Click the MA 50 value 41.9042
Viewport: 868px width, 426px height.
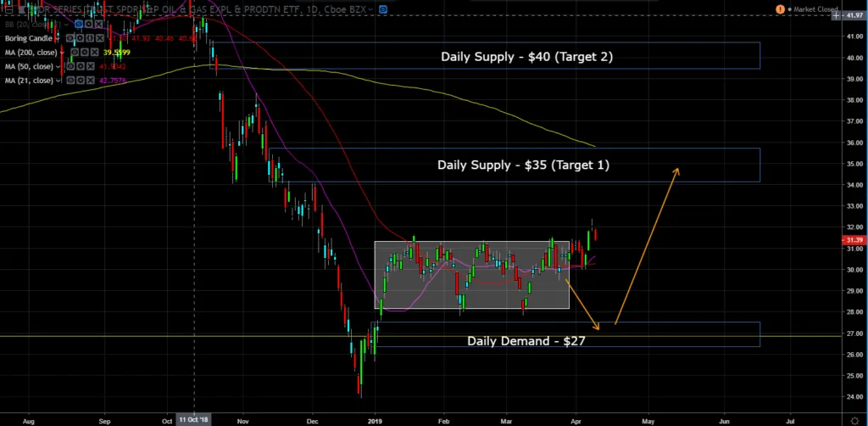pos(113,66)
